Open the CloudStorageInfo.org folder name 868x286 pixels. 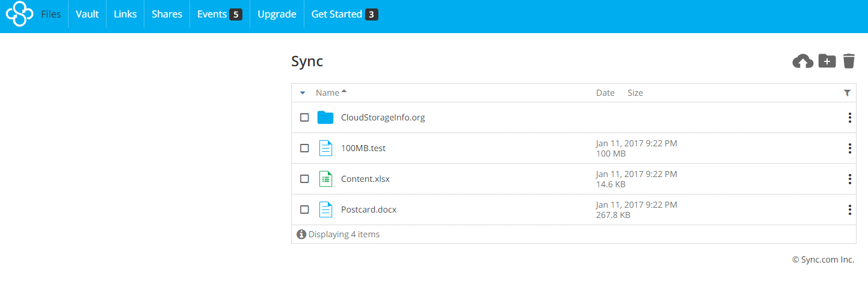click(x=383, y=117)
